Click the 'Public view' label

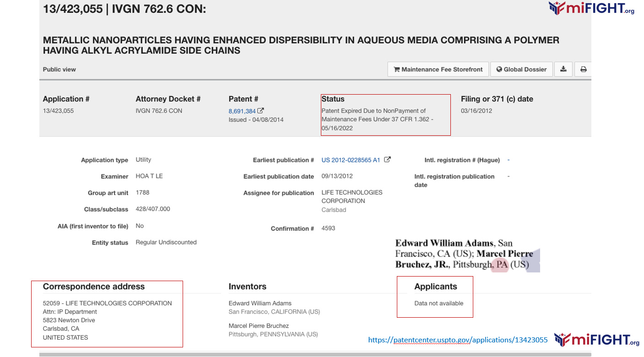pyautogui.click(x=60, y=69)
